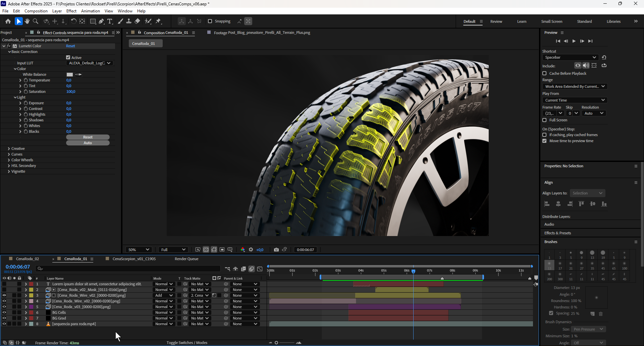The image size is (644, 346).
Task: Go to first frame in Preview panel
Action: point(558,41)
